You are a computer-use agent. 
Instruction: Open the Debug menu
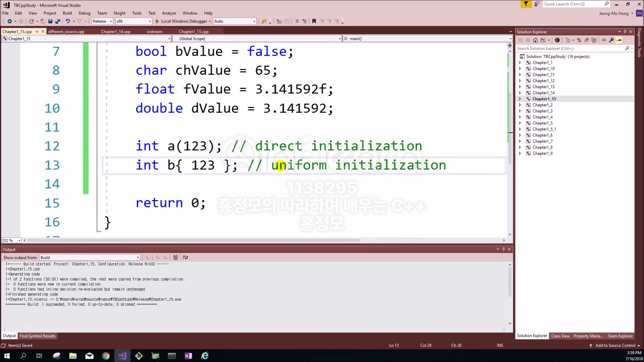(x=84, y=13)
